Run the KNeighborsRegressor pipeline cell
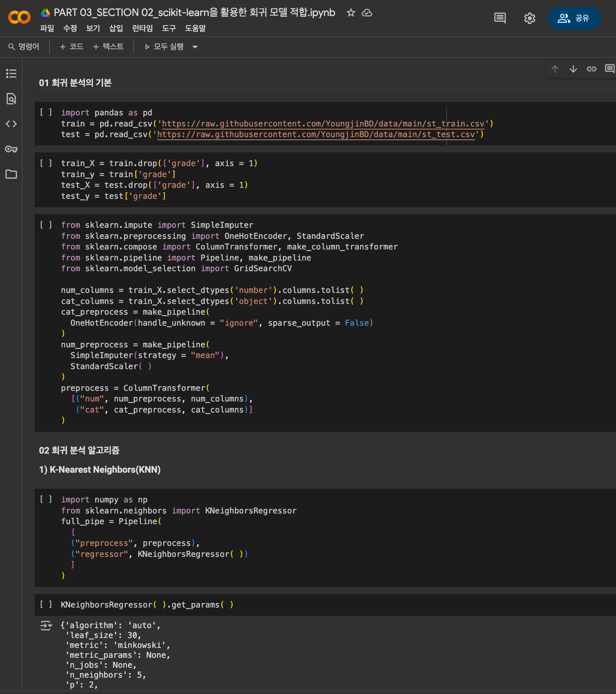This screenshot has height=694, width=616. click(x=46, y=499)
